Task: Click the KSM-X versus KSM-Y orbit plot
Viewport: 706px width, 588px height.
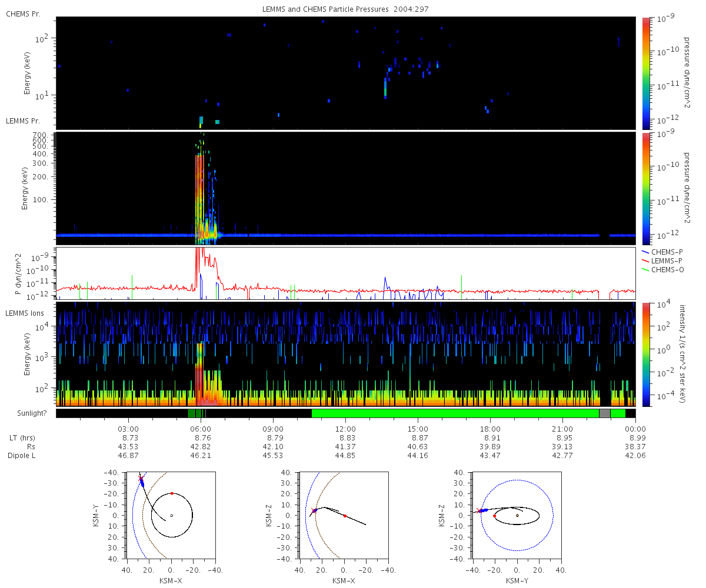Action: [171, 515]
